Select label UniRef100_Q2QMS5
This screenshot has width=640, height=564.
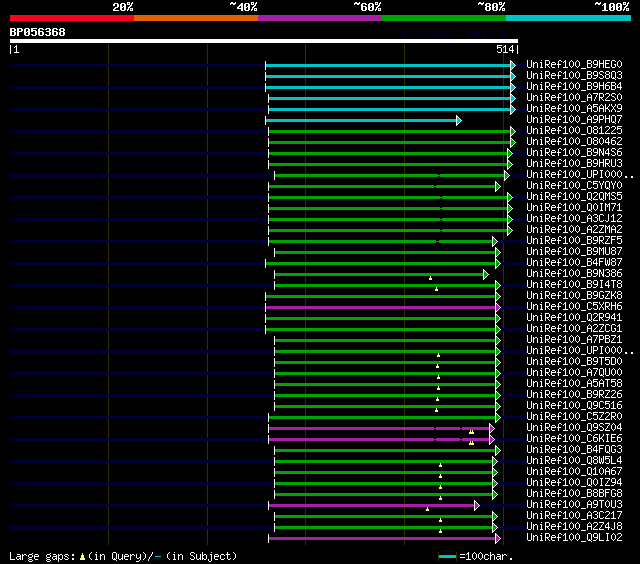574,197
